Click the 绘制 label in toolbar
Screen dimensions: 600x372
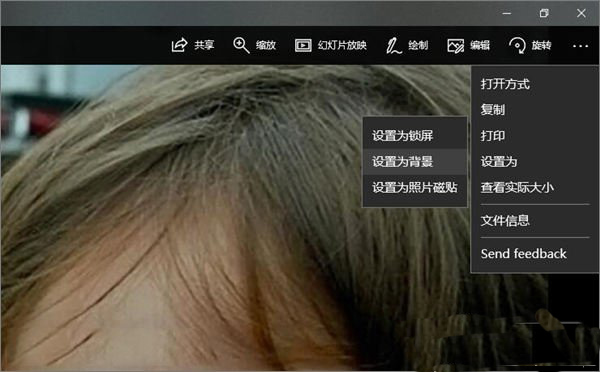[x=418, y=45]
